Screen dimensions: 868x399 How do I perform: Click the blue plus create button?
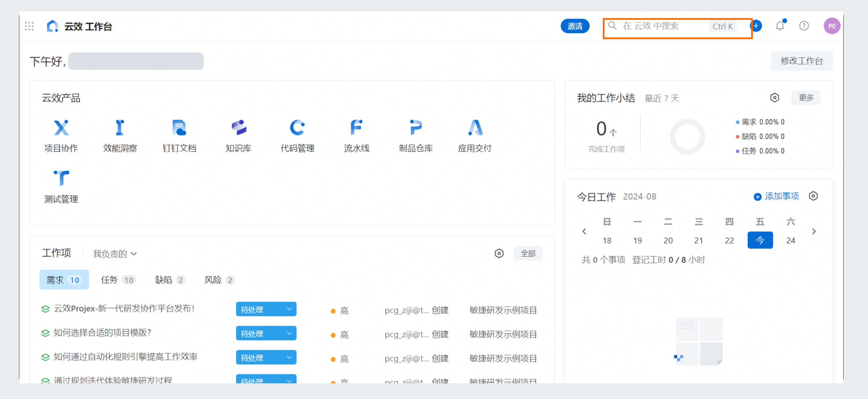pyautogui.click(x=756, y=26)
